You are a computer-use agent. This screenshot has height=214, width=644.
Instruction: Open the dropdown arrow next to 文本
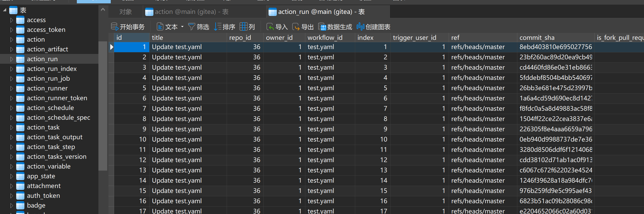(x=182, y=26)
